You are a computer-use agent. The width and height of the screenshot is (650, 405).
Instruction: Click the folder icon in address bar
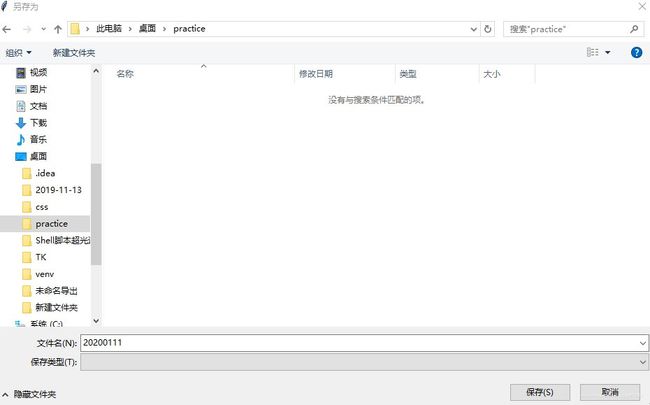coord(75,29)
